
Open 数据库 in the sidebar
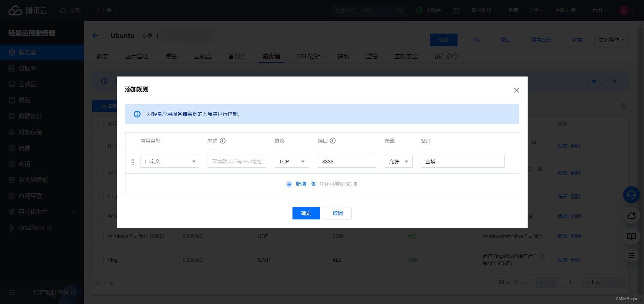(x=42, y=68)
